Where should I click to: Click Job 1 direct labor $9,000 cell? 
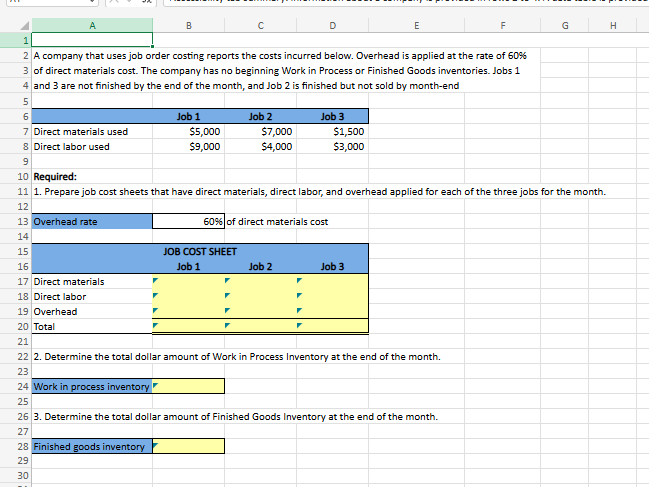pos(189,146)
